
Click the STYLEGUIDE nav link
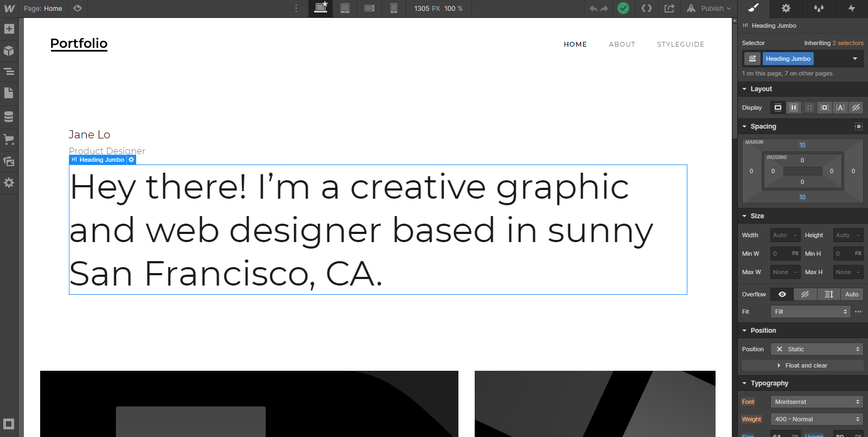(x=681, y=45)
